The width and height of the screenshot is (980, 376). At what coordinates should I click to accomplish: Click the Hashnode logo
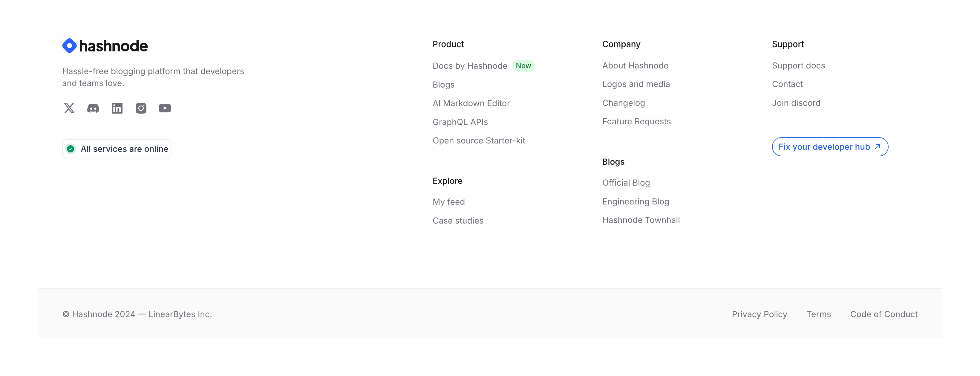tap(105, 46)
